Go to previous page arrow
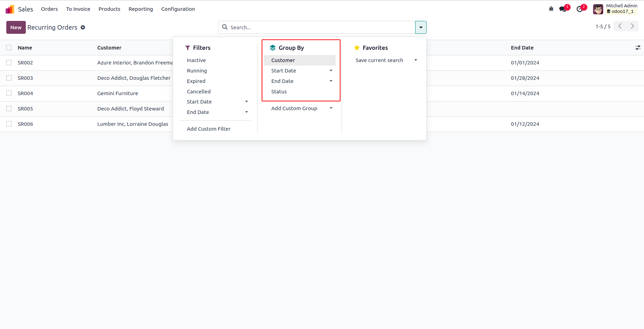 tap(620, 26)
